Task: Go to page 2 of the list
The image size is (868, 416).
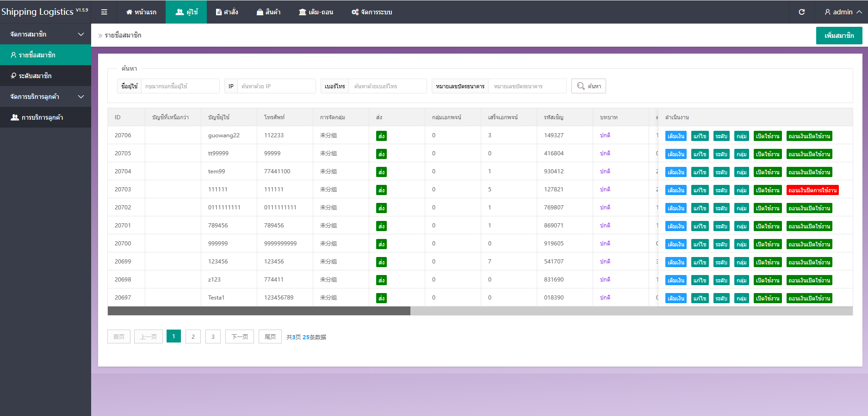Action: pyautogui.click(x=193, y=336)
